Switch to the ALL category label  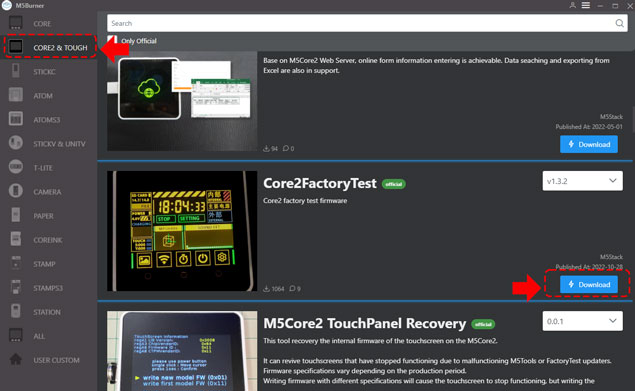[x=39, y=336]
